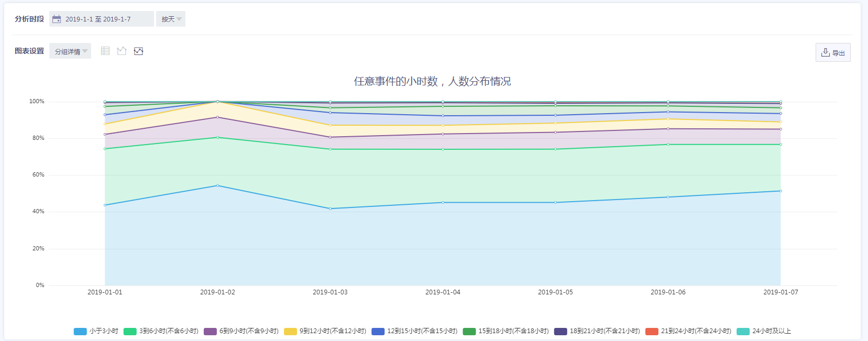
Task: Click the green 15到18小时 legend swatch
Action: pyautogui.click(x=469, y=331)
